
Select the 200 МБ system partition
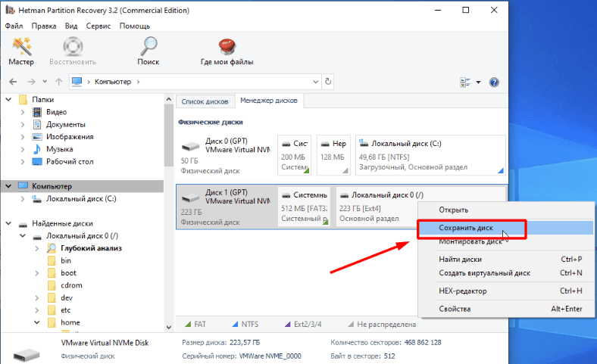coord(294,155)
